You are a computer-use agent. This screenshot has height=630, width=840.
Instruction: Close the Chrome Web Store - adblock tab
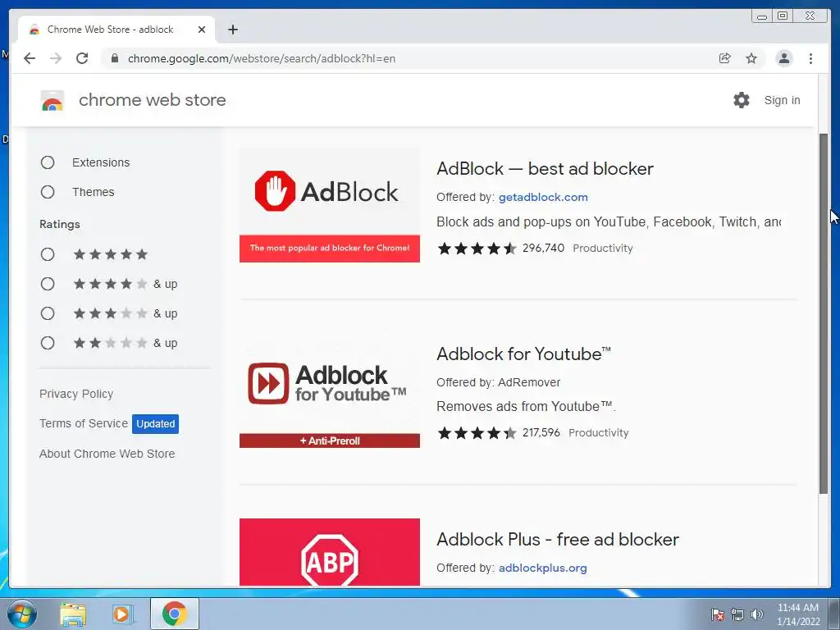coord(202,30)
